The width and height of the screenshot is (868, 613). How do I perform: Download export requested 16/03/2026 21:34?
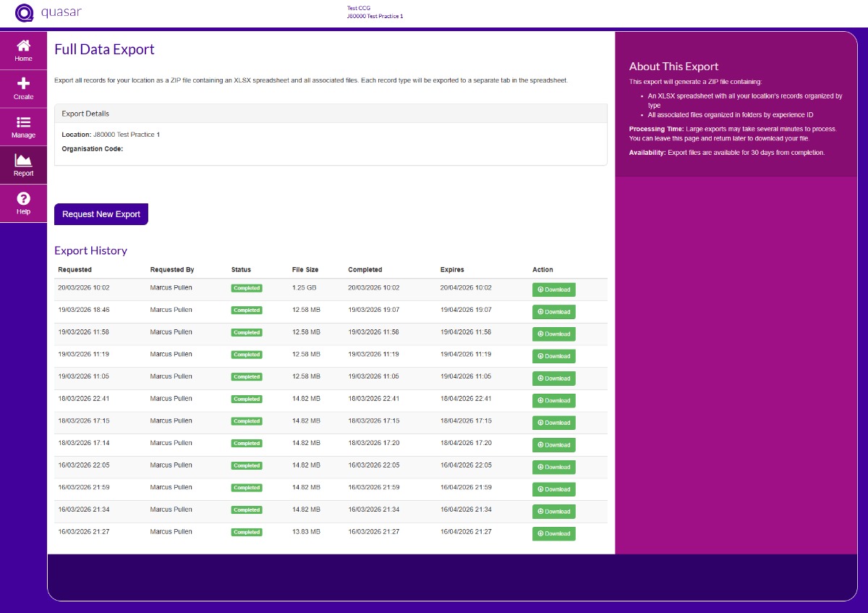[553, 512]
